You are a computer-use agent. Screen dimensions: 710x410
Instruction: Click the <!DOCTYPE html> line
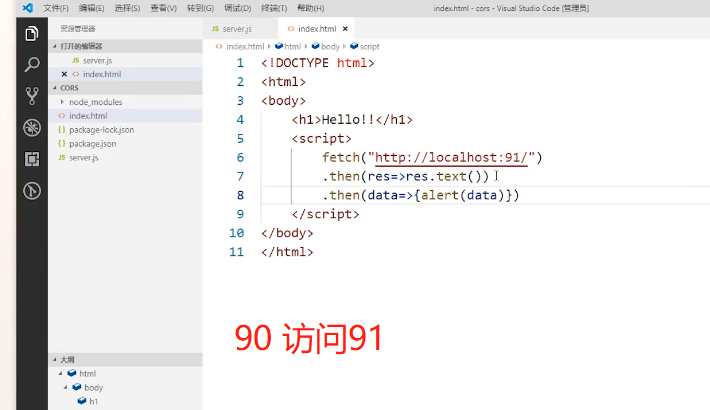pos(317,63)
